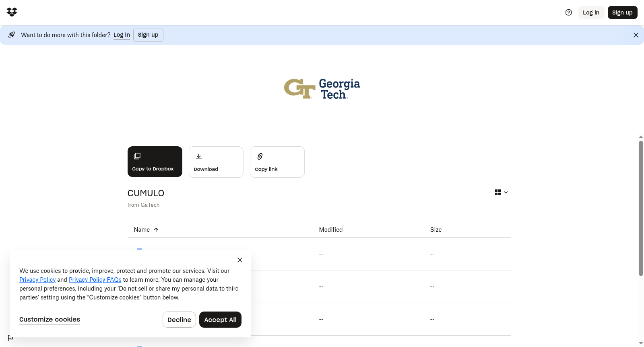Open the help question mark icon

(568, 12)
